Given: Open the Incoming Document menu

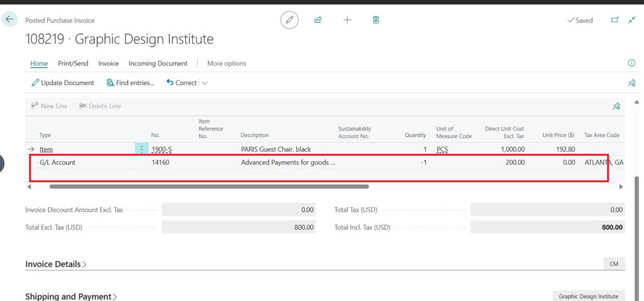Looking at the screenshot, I should pos(158,64).
